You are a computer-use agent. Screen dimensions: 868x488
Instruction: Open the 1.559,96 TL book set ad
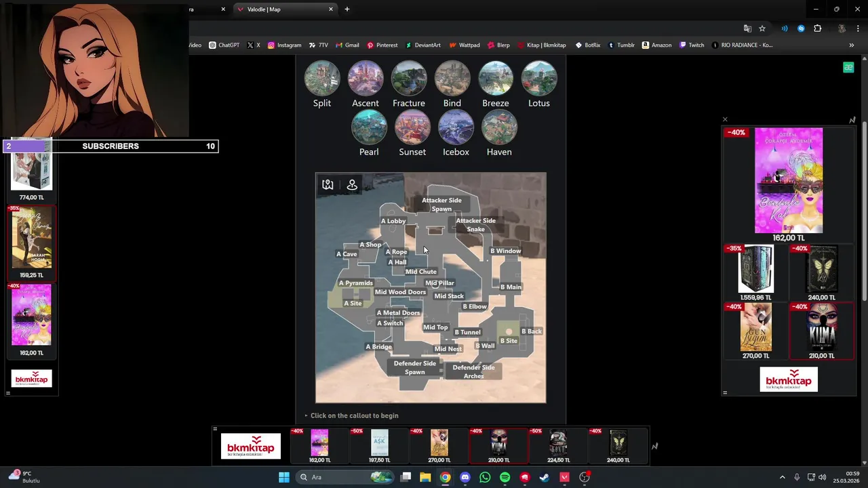tap(756, 273)
